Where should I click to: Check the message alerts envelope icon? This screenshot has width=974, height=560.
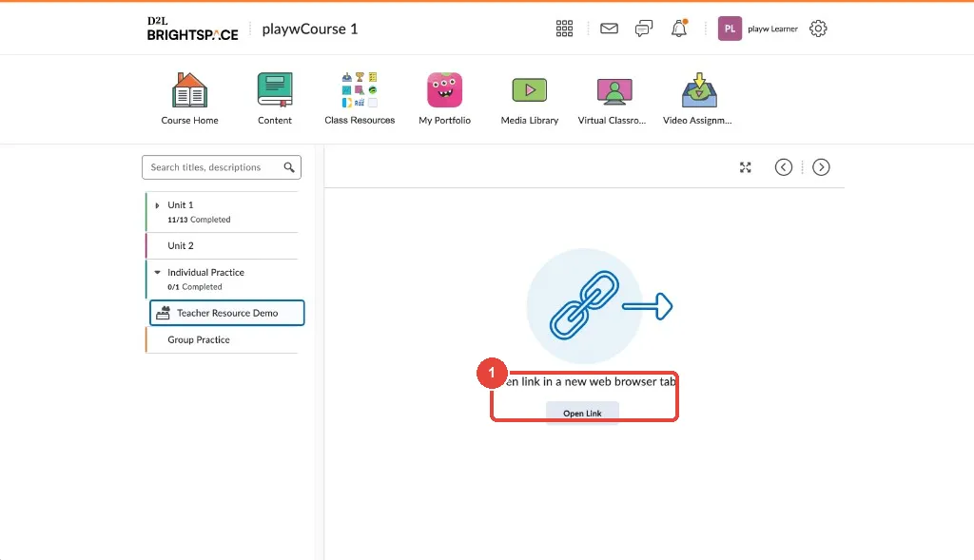pos(609,29)
